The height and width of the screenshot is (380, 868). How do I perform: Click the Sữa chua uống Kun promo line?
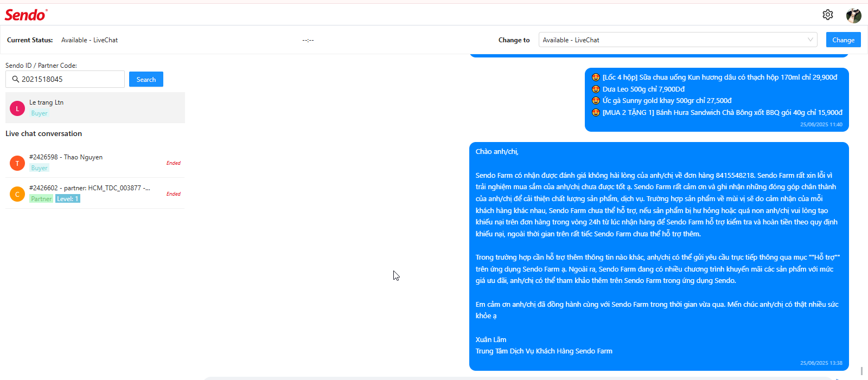click(x=714, y=77)
